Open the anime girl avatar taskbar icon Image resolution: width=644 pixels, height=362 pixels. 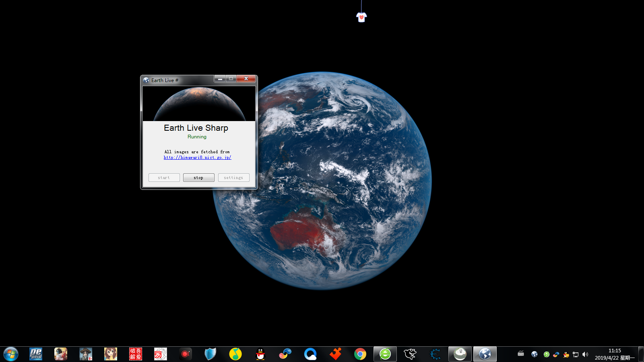[x=111, y=354]
